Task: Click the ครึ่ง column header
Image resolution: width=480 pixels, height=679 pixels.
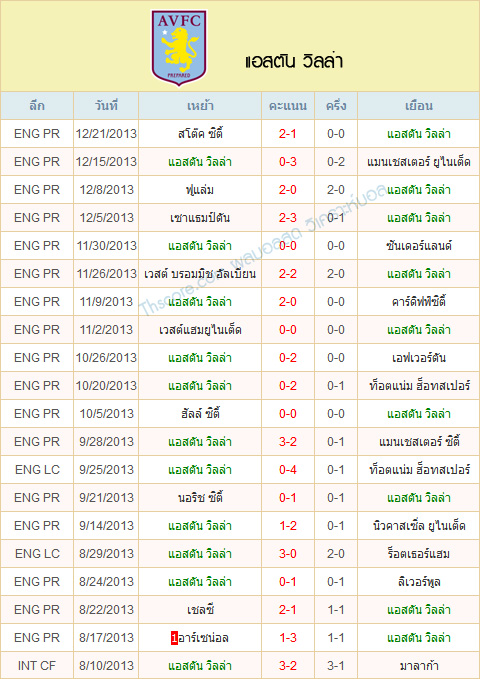Action: coord(336,106)
